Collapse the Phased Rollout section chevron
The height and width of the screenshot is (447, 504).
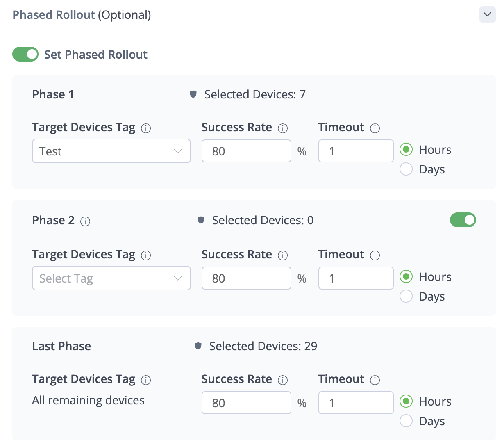[487, 15]
